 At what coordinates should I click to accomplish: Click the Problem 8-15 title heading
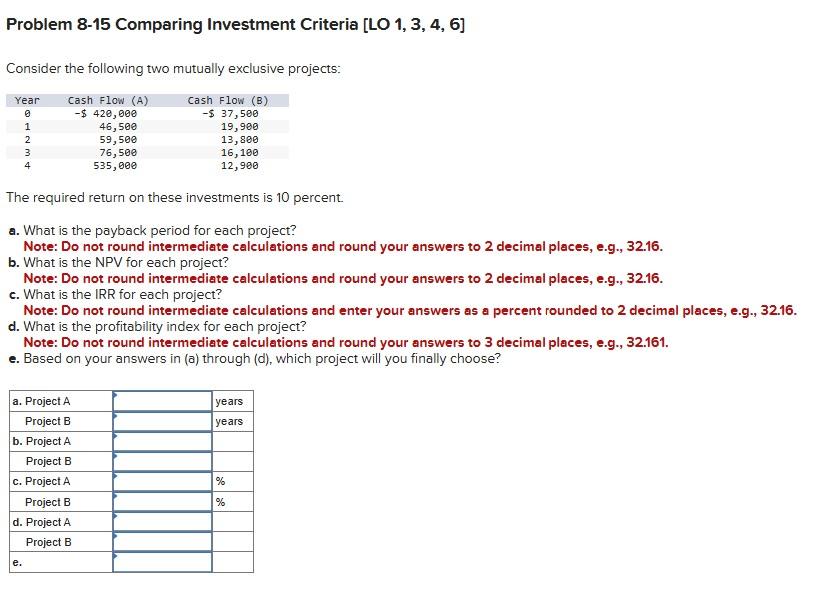click(235, 23)
